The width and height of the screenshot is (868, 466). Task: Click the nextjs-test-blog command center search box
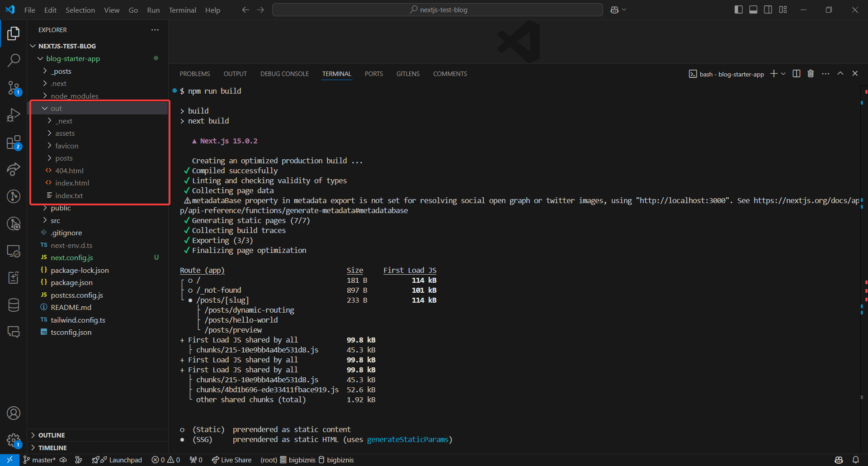click(437, 10)
